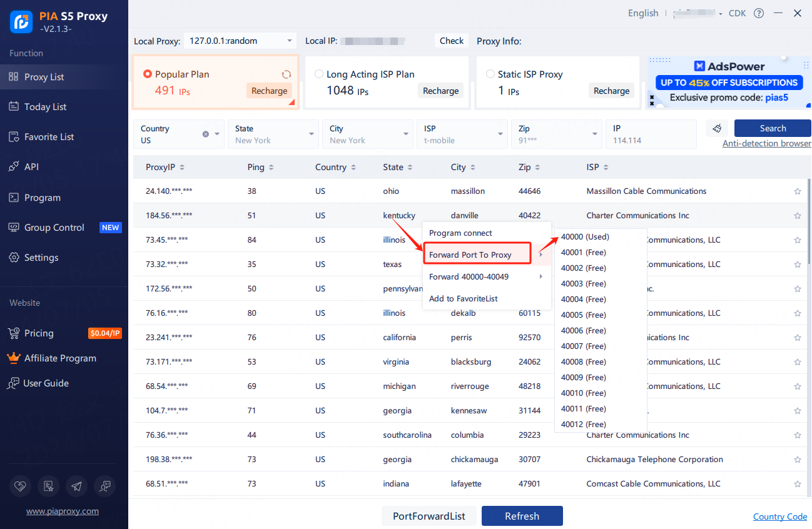Click the handshake icon in sidebar footer
The height and width of the screenshot is (529, 812).
(x=21, y=486)
